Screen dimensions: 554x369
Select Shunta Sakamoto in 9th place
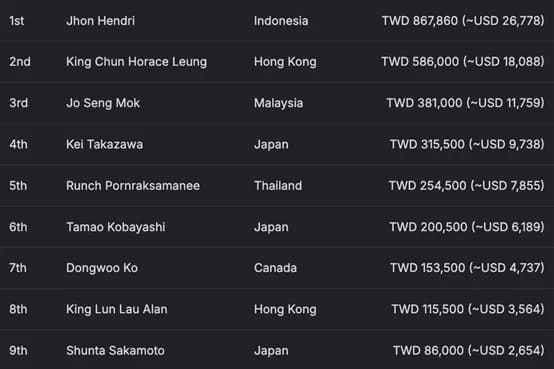pyautogui.click(x=115, y=351)
